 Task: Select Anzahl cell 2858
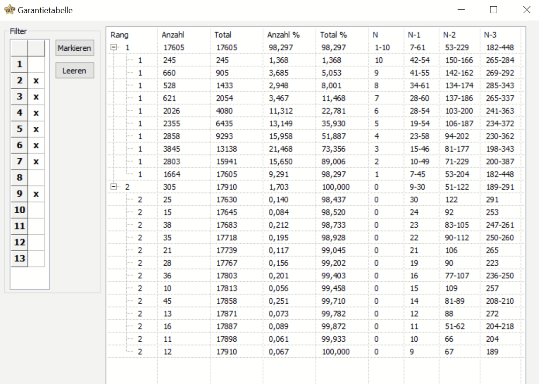click(x=172, y=136)
